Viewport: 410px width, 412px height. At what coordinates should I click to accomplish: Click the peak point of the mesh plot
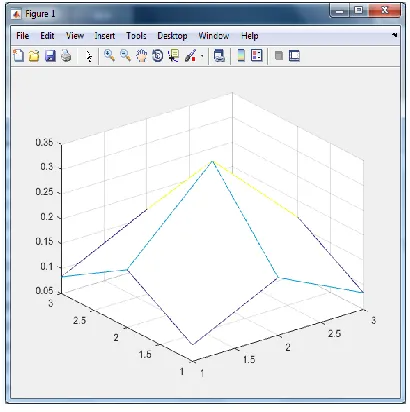click(x=212, y=161)
